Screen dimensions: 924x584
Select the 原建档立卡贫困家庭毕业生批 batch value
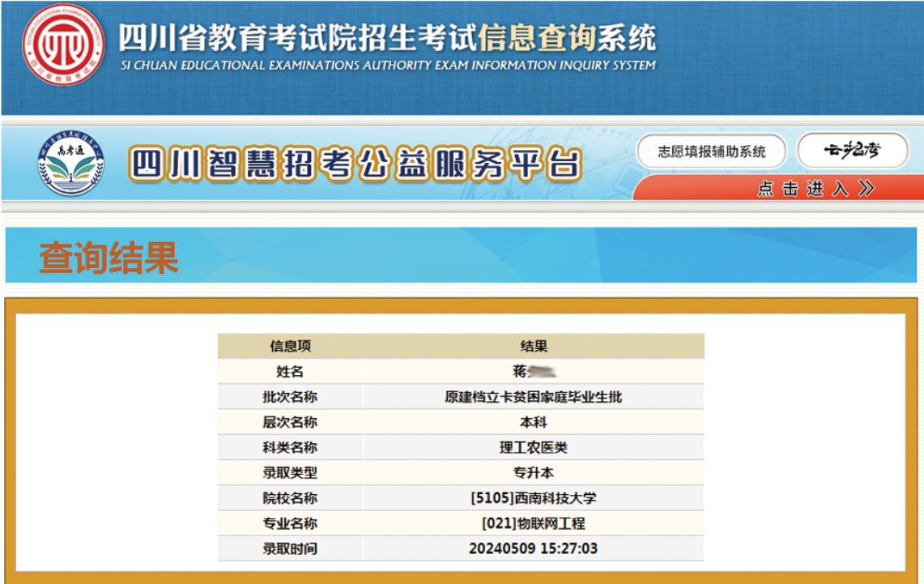pyautogui.click(x=533, y=397)
